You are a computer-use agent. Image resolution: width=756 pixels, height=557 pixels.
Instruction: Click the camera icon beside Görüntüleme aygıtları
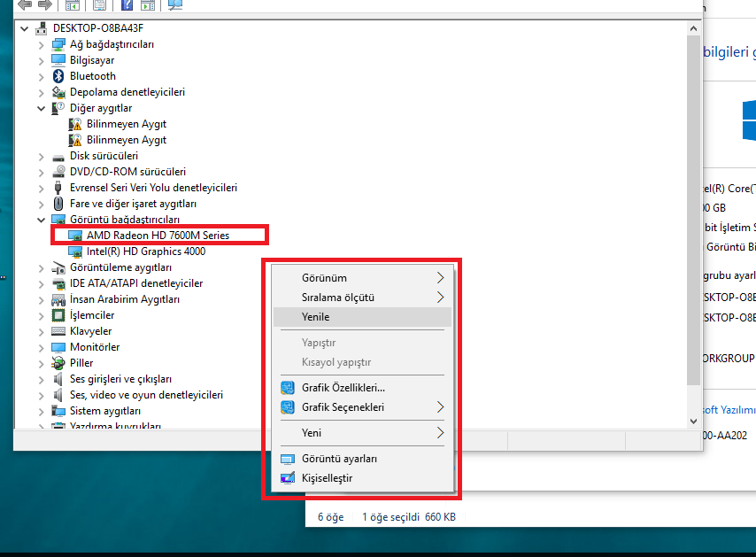click(58, 267)
